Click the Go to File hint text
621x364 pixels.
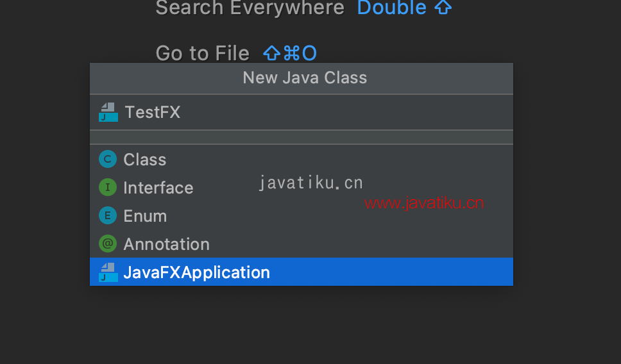tap(202, 53)
